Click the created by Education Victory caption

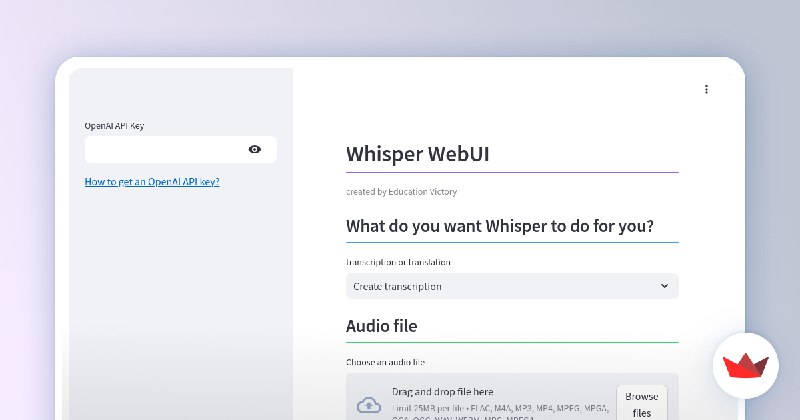(401, 191)
